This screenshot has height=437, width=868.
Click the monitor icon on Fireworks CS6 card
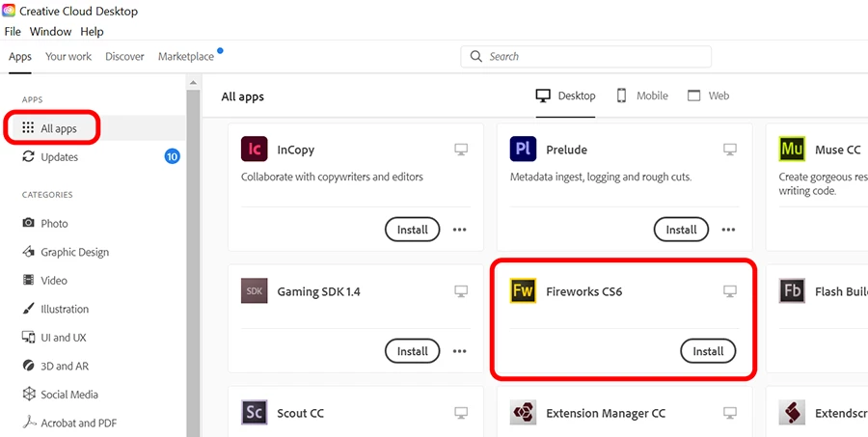point(730,290)
